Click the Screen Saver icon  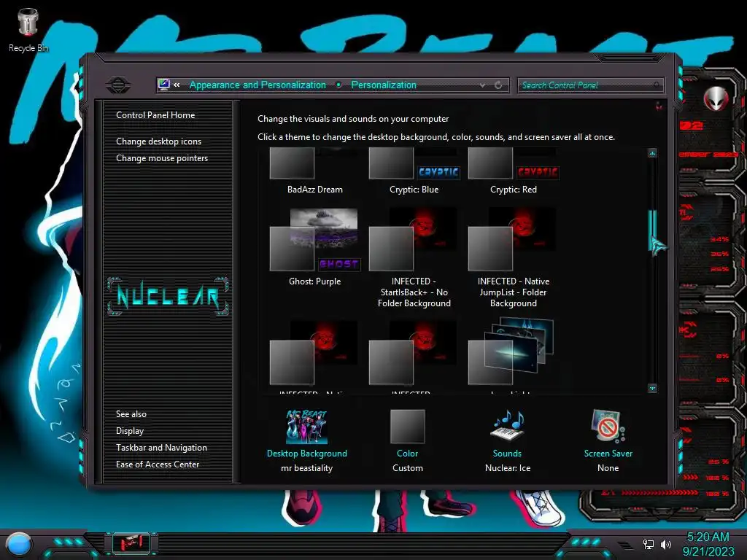point(608,426)
